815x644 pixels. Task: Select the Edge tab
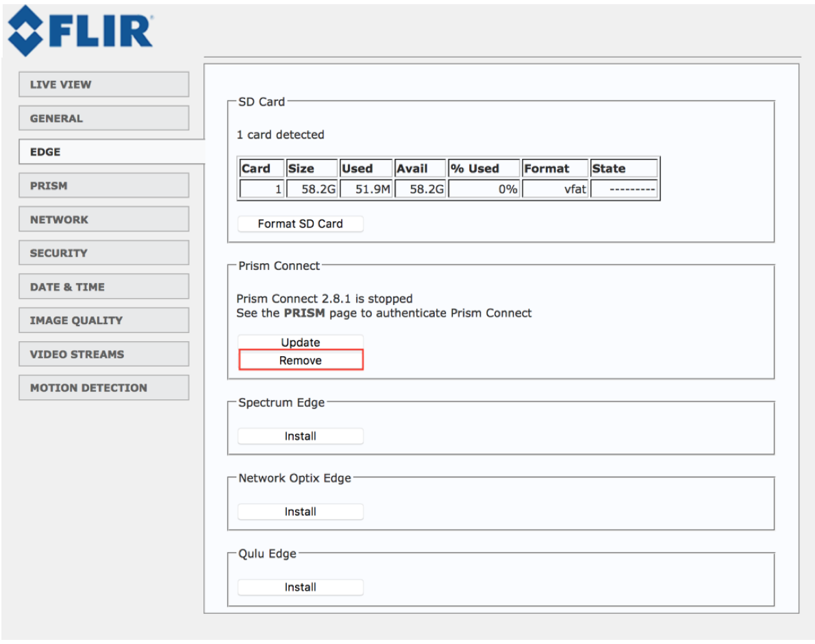point(112,152)
